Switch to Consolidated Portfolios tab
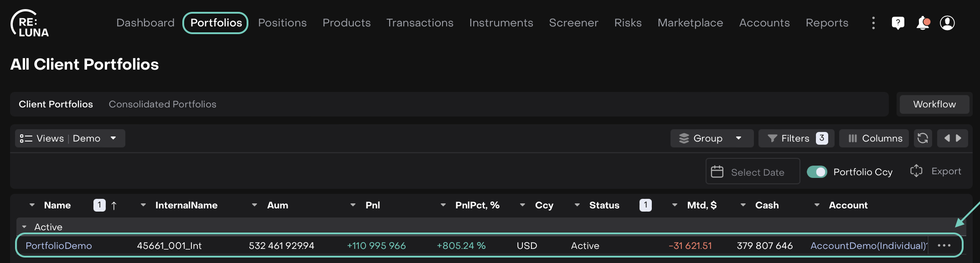 pyautogui.click(x=162, y=104)
